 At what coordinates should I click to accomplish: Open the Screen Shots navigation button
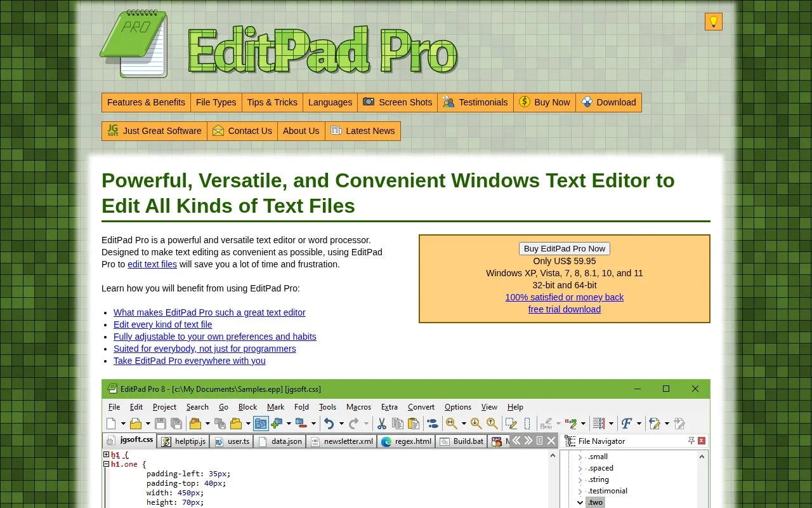pos(397,102)
